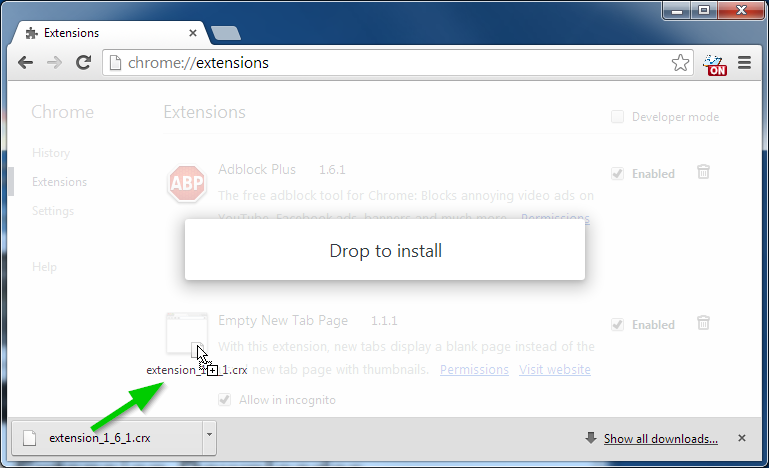Check Allow in incognito option

tap(225, 400)
